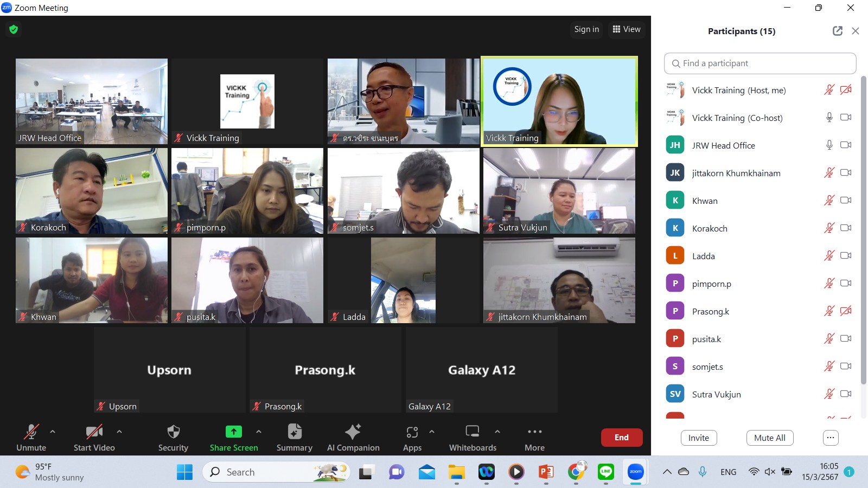Open Whiteboards
Screen dimensions: 868x488
point(473,437)
